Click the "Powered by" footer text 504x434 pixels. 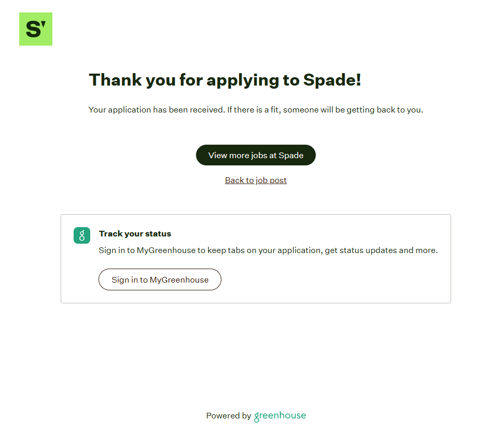[x=228, y=416]
